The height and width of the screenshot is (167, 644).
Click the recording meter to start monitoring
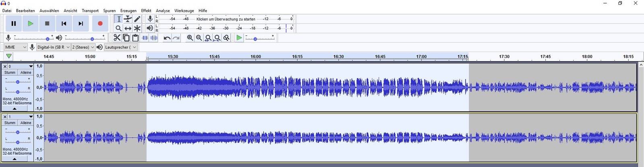click(x=226, y=19)
